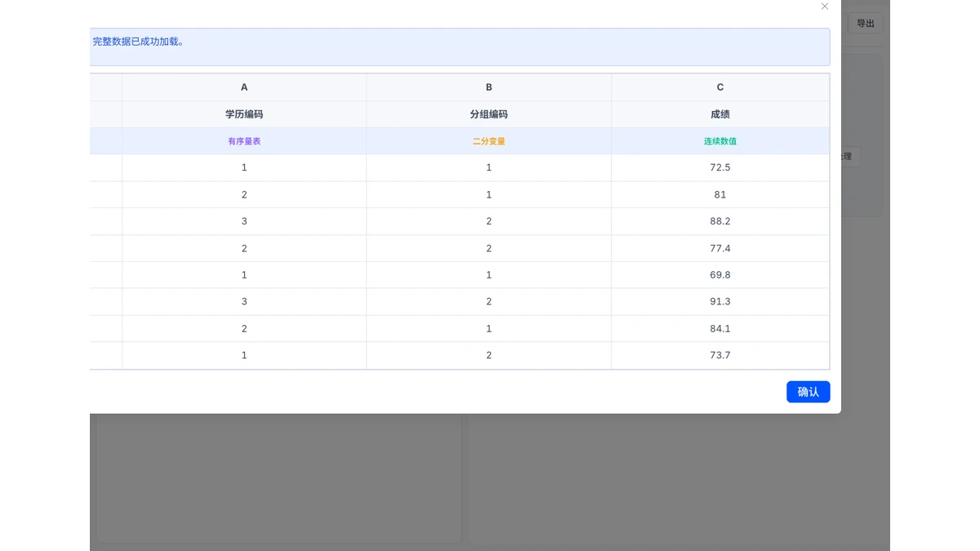Image resolution: width=980 pixels, height=551 pixels.
Task: Select the 分组编码 cell in the 88.2 row
Action: 489,221
